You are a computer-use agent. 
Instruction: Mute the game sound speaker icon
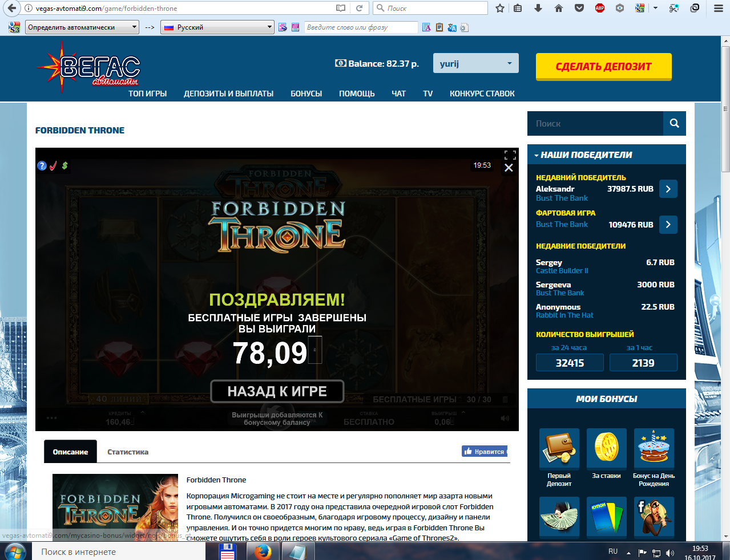(505, 418)
